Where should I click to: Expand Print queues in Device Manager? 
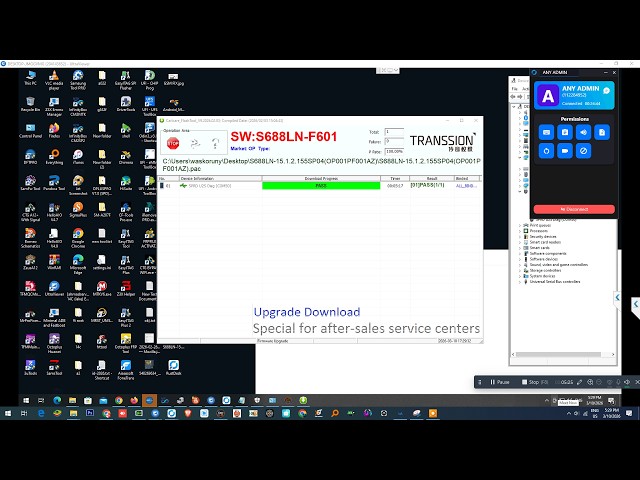coord(520,225)
